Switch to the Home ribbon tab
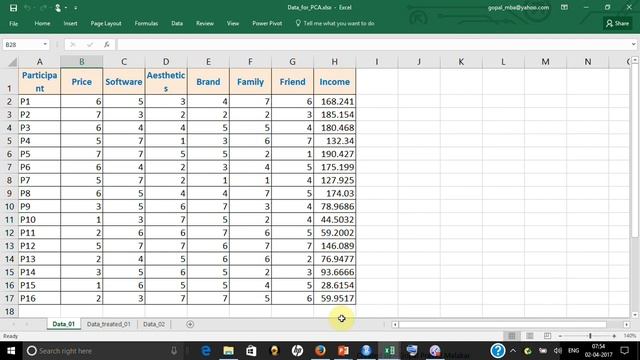640x360 pixels. 42,24
